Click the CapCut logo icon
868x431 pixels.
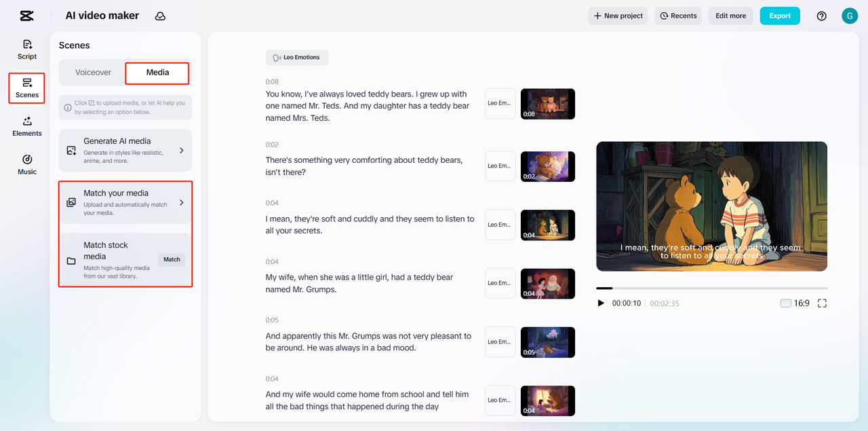point(26,15)
